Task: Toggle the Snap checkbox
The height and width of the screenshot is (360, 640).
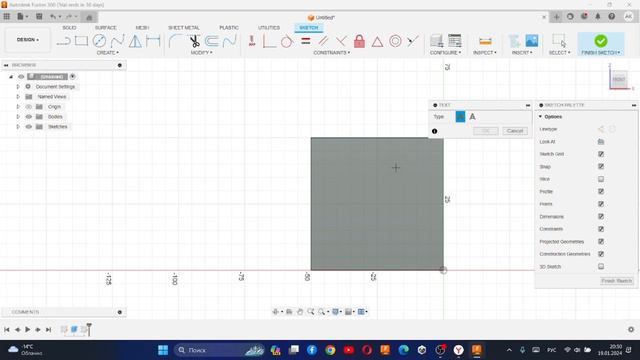Action: coord(601,167)
